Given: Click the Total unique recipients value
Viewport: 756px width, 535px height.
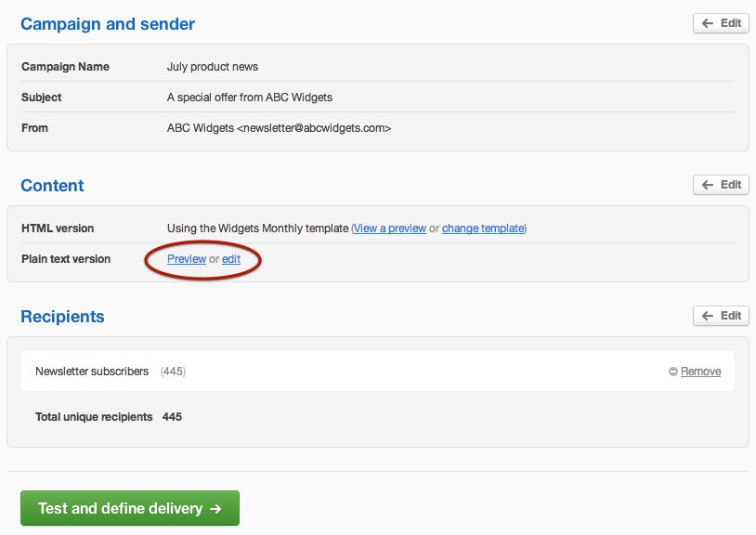Looking at the screenshot, I should 172,416.
